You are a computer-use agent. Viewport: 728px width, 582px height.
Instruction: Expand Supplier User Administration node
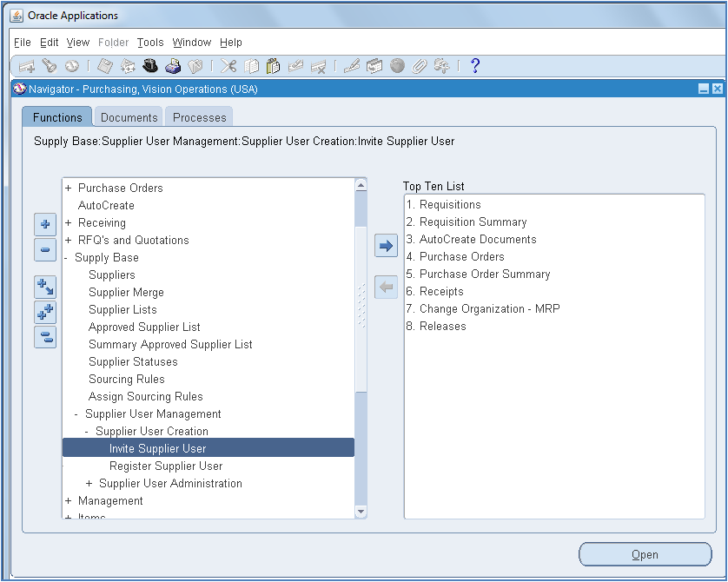click(x=89, y=484)
